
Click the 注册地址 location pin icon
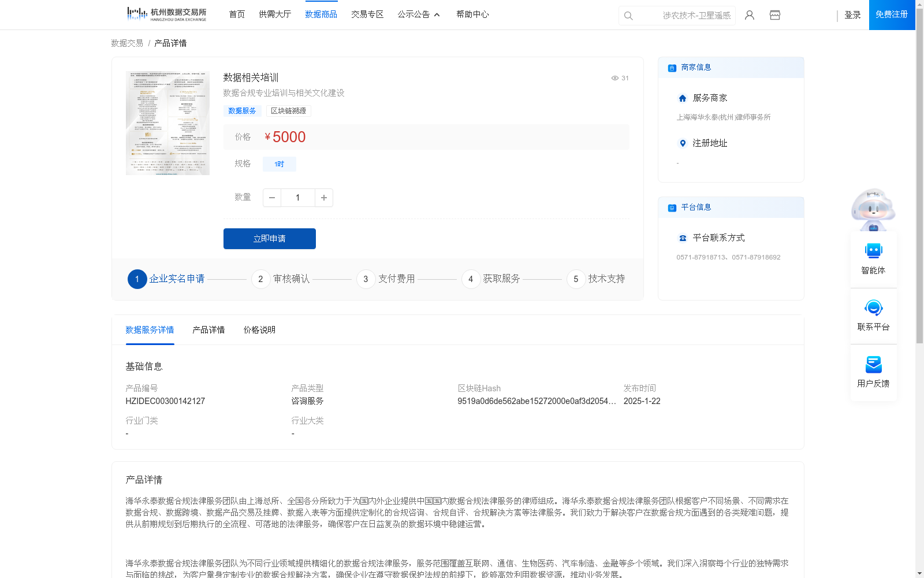click(683, 143)
